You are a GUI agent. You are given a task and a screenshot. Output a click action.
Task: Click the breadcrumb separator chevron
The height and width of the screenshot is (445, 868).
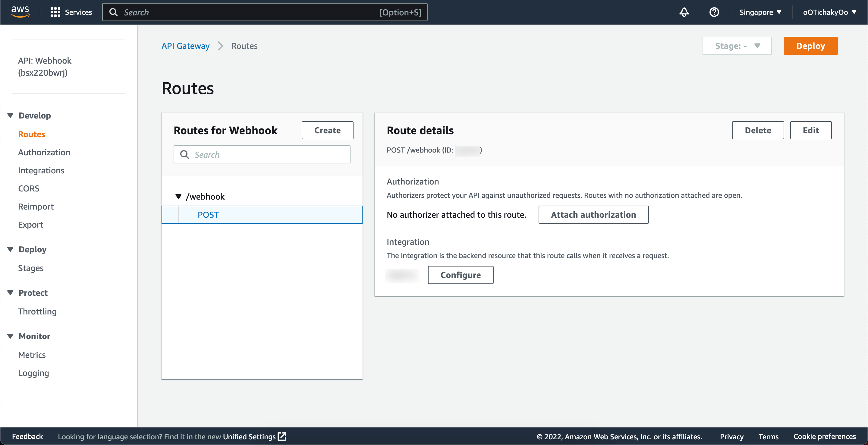[x=221, y=46]
